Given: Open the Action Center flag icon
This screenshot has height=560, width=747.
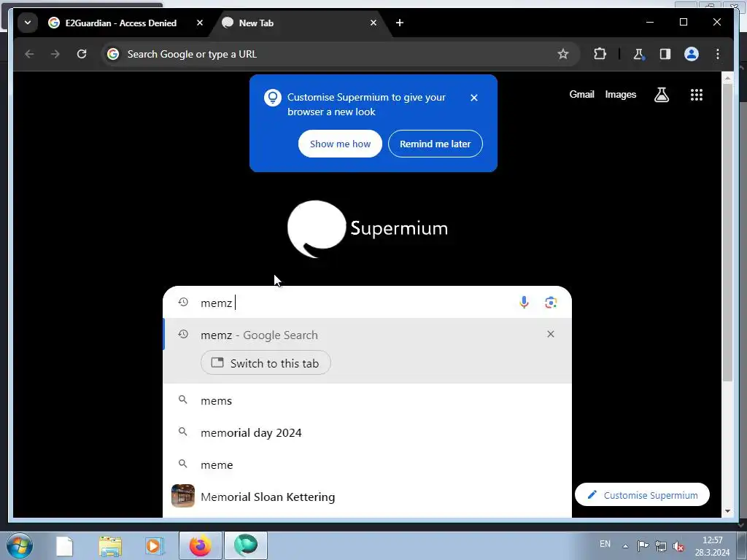Looking at the screenshot, I should (x=643, y=545).
